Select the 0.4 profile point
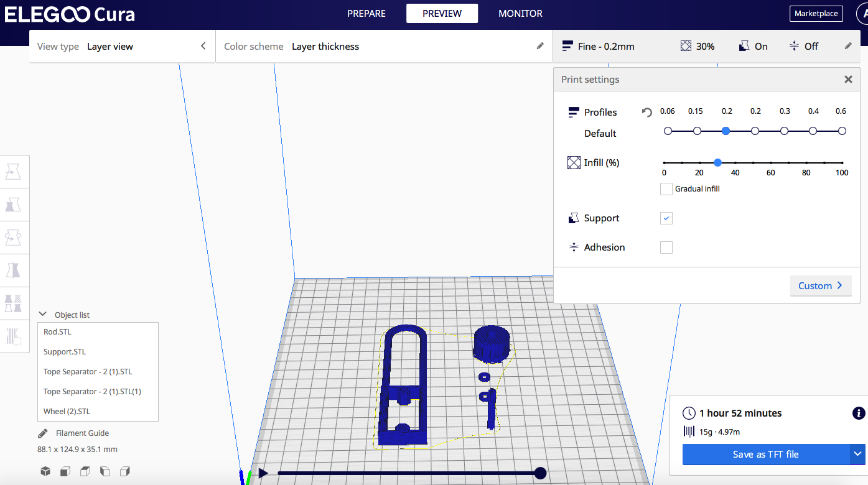 click(813, 131)
